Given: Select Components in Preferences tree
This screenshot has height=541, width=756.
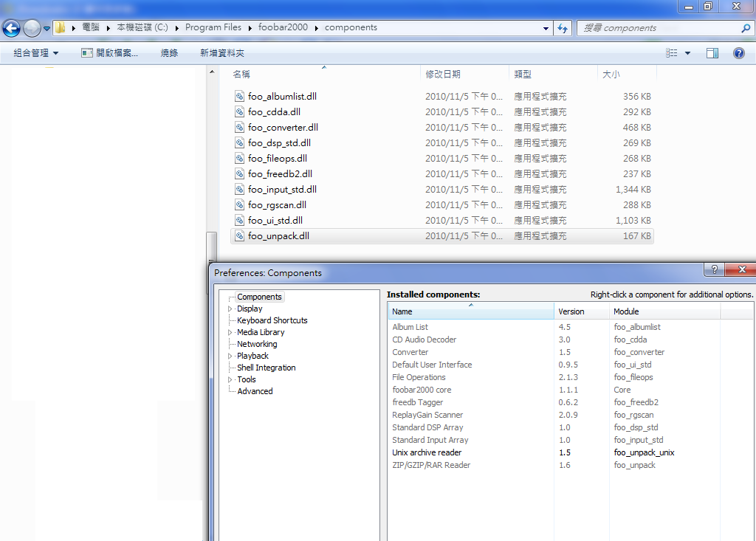Looking at the screenshot, I should click(259, 297).
